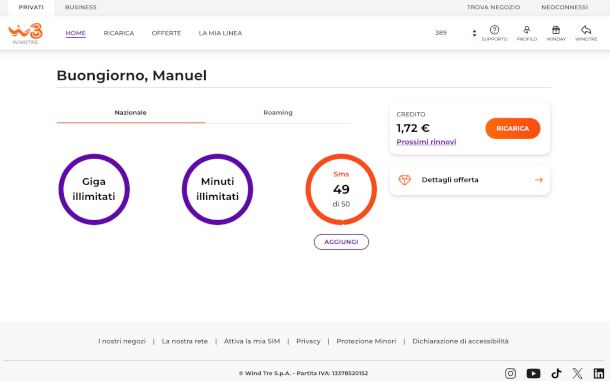Viewport: 610px width, 381px height.
Task: Open the Dettagli offerta card
Action: pyautogui.click(x=470, y=180)
